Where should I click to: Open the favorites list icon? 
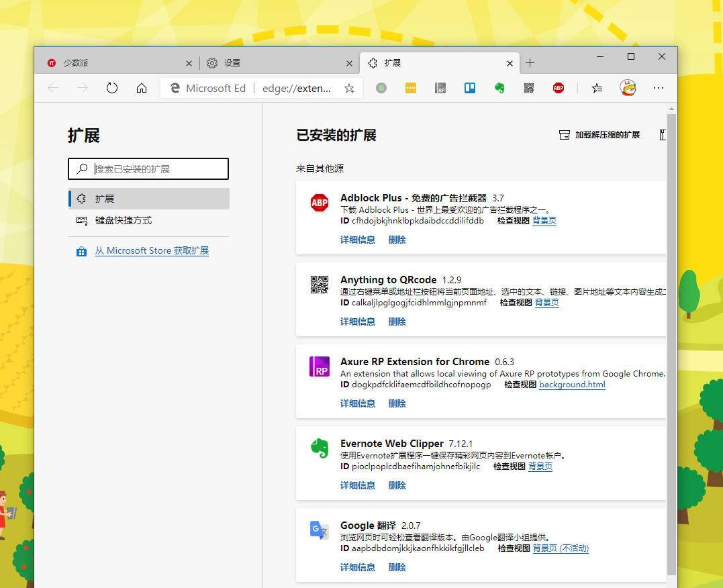click(x=597, y=88)
